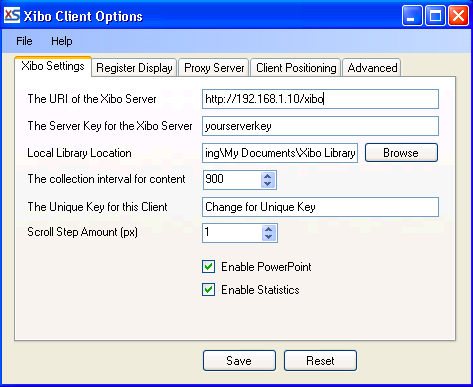
Task: Reset the client options
Action: (x=320, y=361)
